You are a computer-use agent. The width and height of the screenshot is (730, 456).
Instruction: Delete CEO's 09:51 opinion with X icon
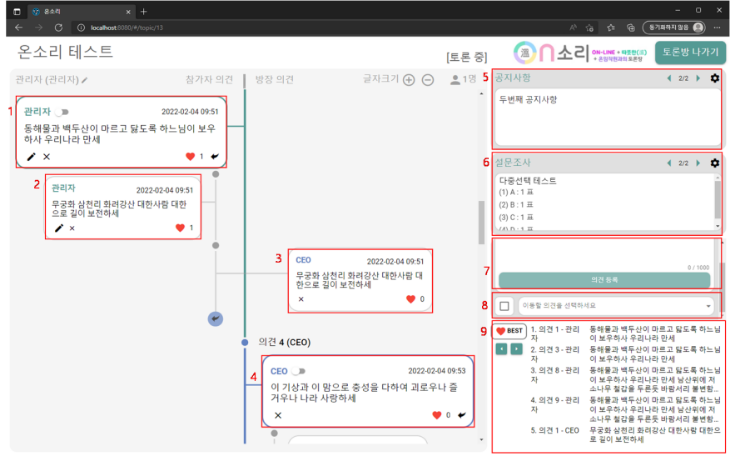pos(301,299)
